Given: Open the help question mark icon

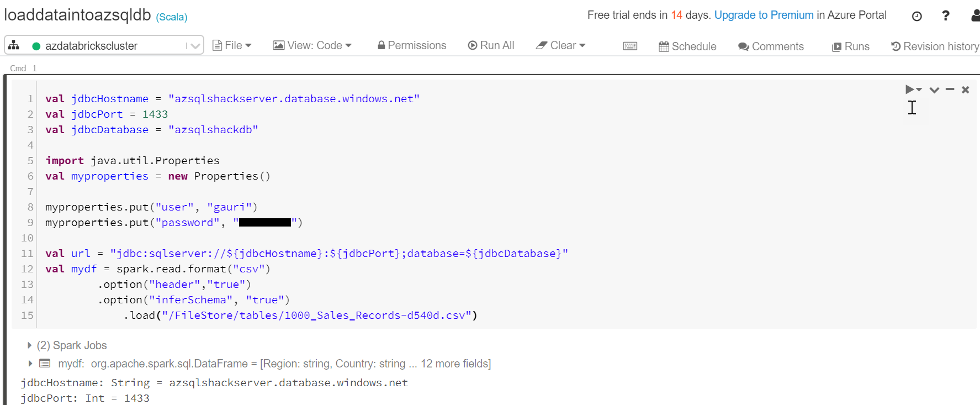Looking at the screenshot, I should tap(945, 16).
